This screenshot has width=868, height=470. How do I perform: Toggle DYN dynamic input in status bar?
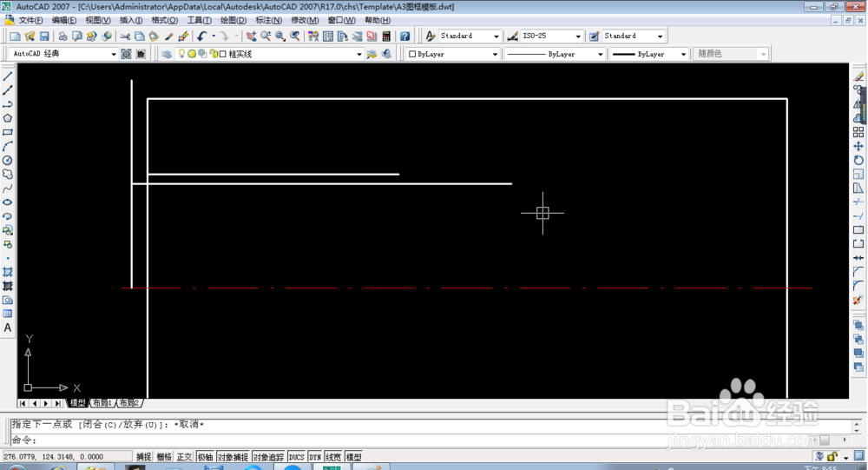pos(316,457)
